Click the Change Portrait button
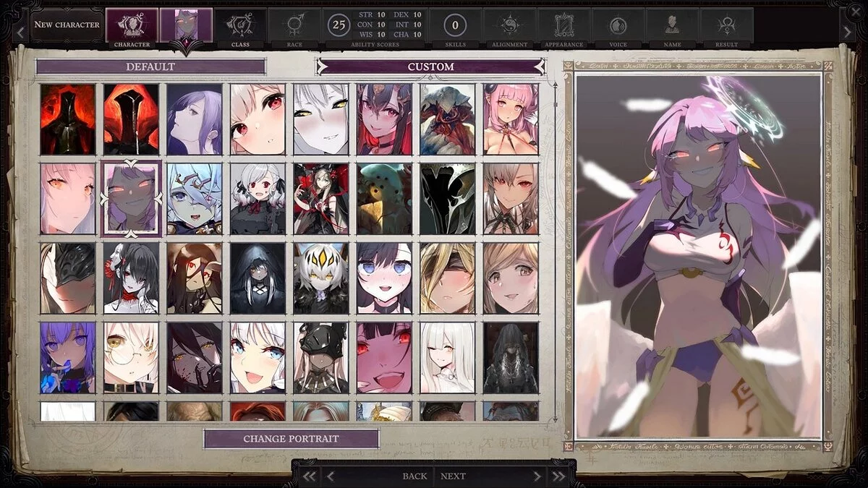Screen dimensions: 868x488 coord(291,439)
